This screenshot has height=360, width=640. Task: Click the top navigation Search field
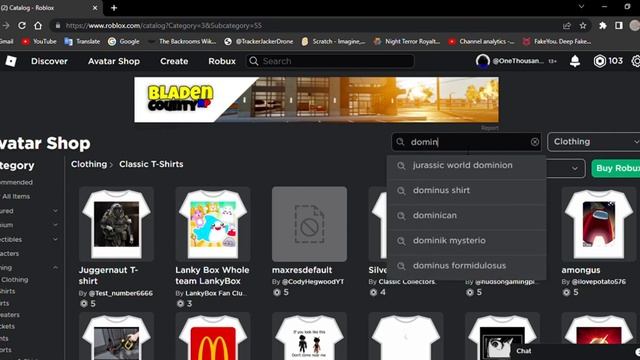(330, 61)
